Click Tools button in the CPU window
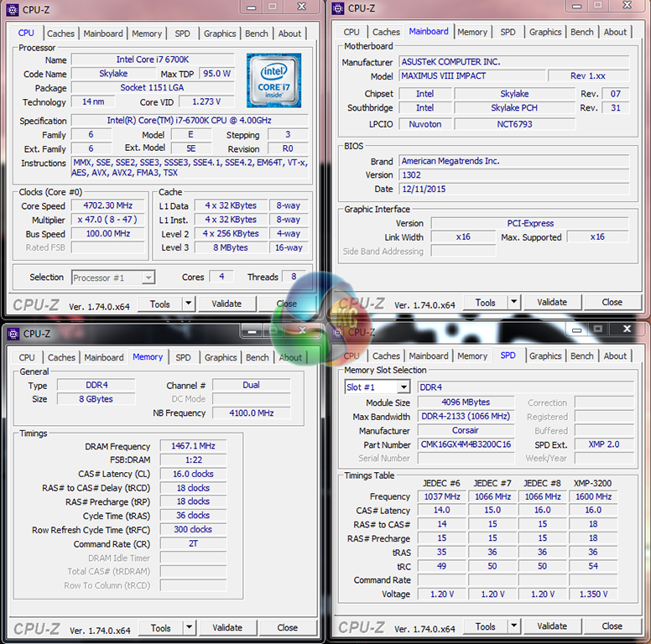The width and height of the screenshot is (651, 644). coord(160,304)
